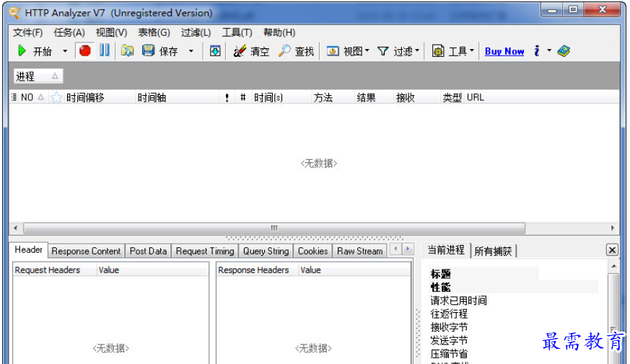Click the # column header

tap(242, 97)
